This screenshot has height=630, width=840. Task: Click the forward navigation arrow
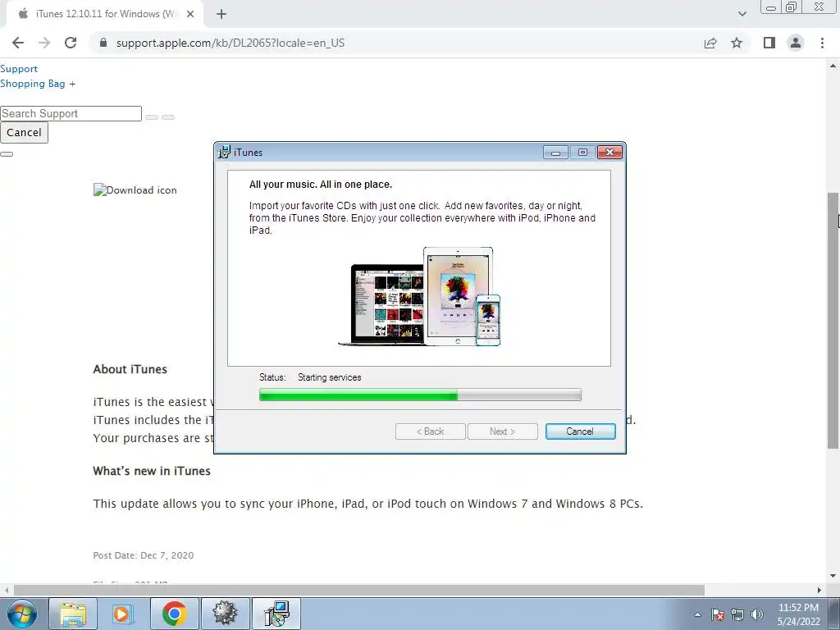point(44,43)
